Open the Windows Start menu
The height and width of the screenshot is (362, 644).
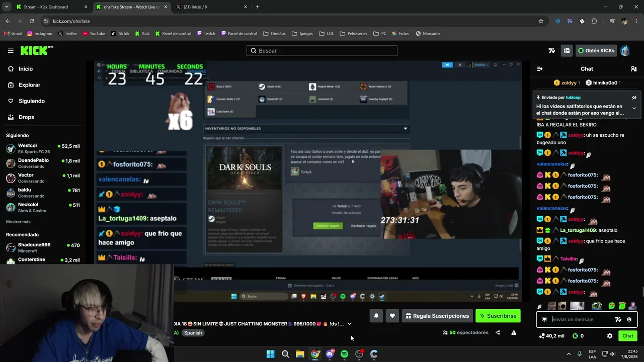(270, 354)
